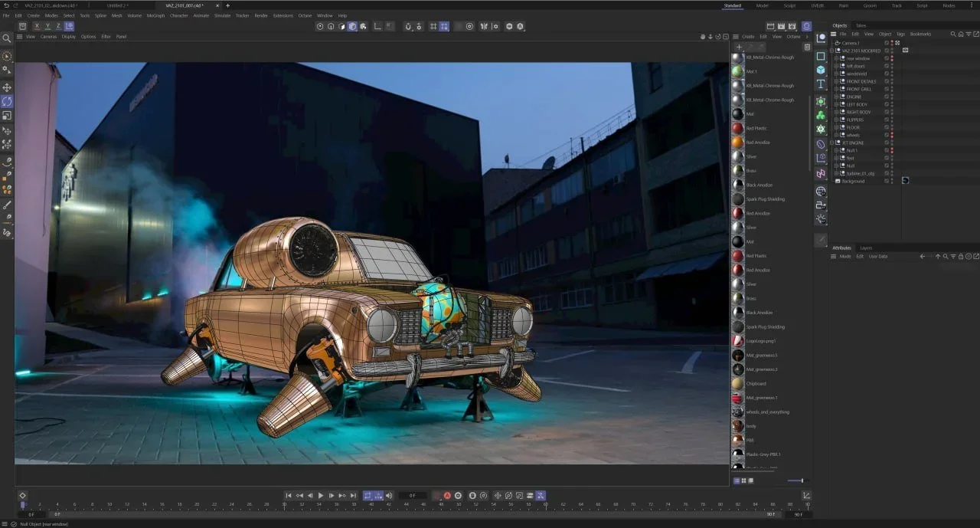Toggle the X axis lock icon
The image size is (980, 528).
pyautogui.click(x=37, y=26)
